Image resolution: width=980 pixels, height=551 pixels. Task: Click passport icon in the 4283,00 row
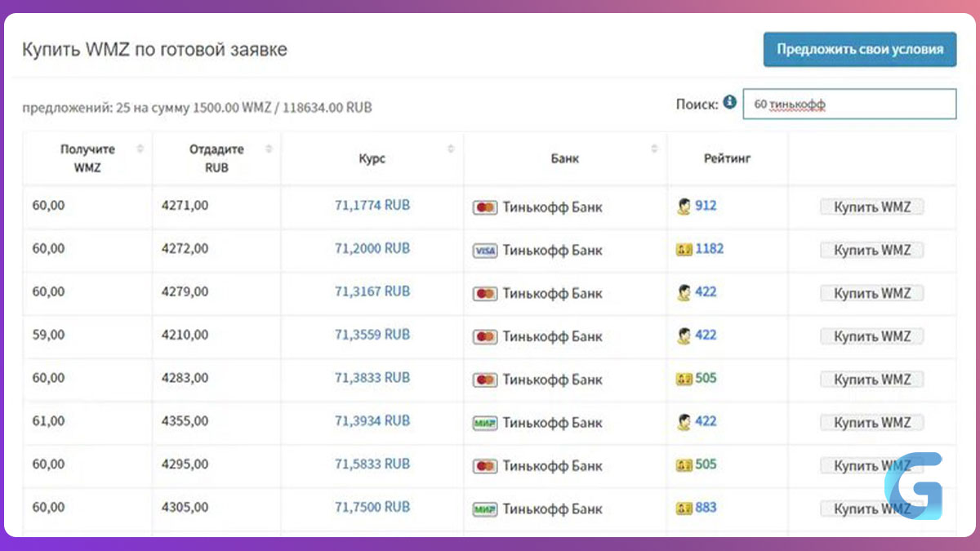[684, 379]
